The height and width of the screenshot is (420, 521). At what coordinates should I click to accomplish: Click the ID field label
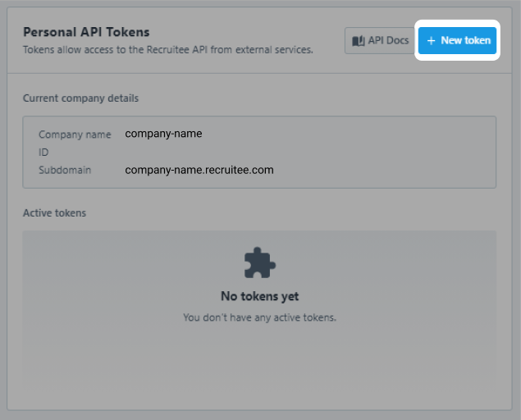point(43,153)
